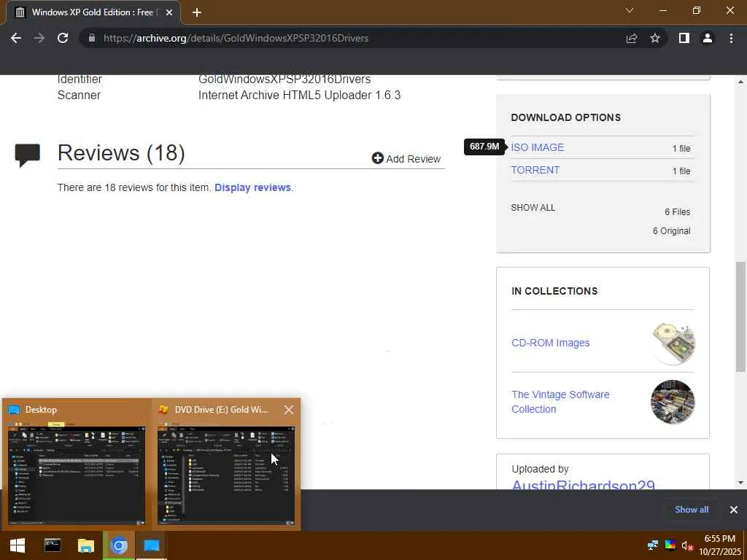This screenshot has width=747, height=560.
Task: Go back to the previous page
Action: pos(16,38)
